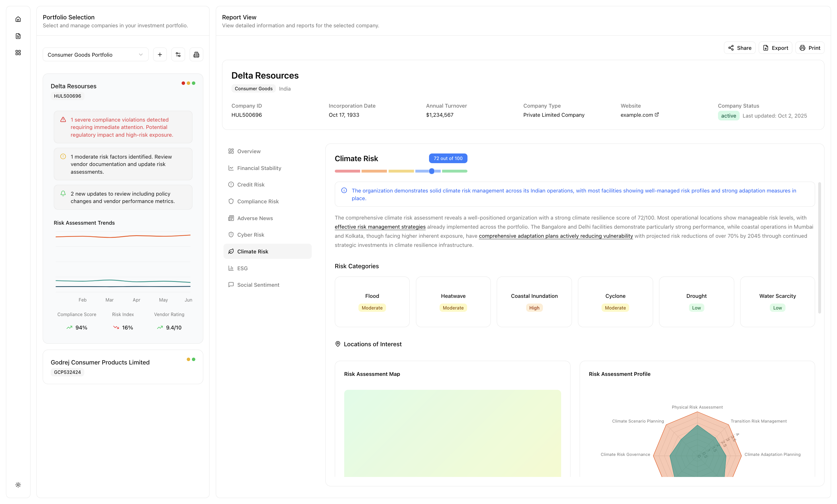Open the moderate risk factors alert

pyautogui.click(x=123, y=164)
